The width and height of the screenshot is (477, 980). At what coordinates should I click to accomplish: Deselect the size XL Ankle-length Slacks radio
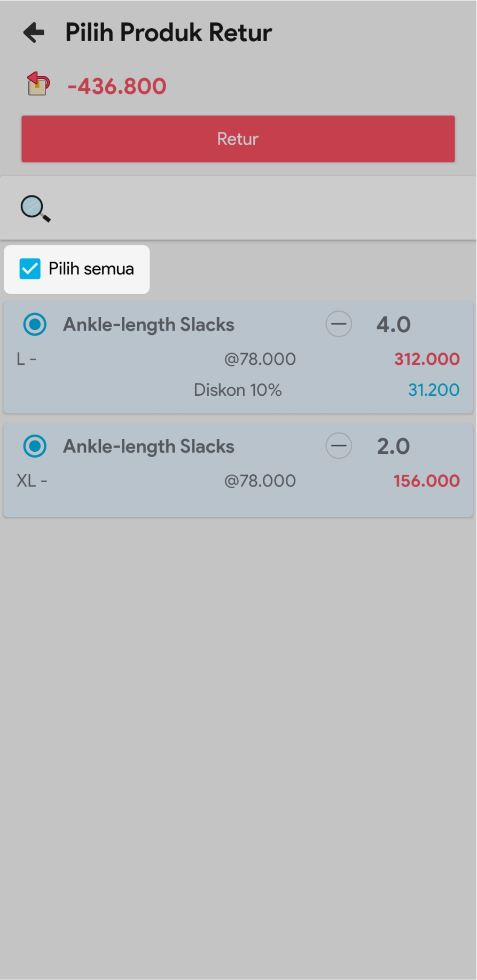pyautogui.click(x=35, y=446)
